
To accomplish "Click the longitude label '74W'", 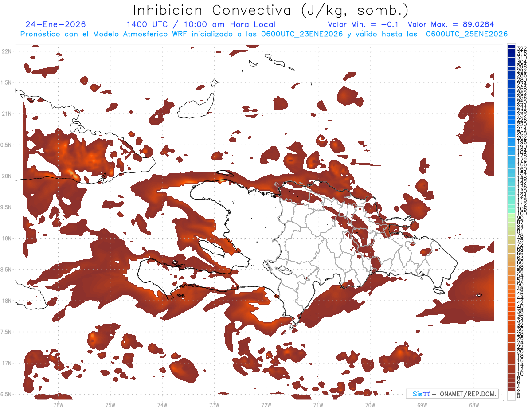I will (162, 405).
